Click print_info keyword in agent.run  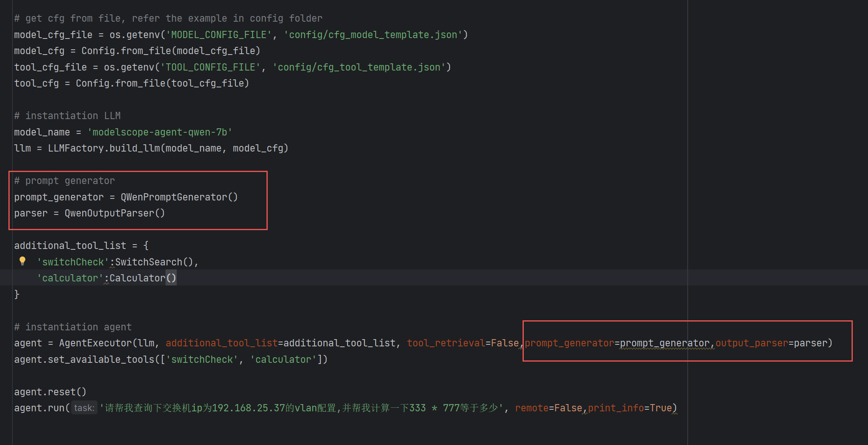(616, 408)
